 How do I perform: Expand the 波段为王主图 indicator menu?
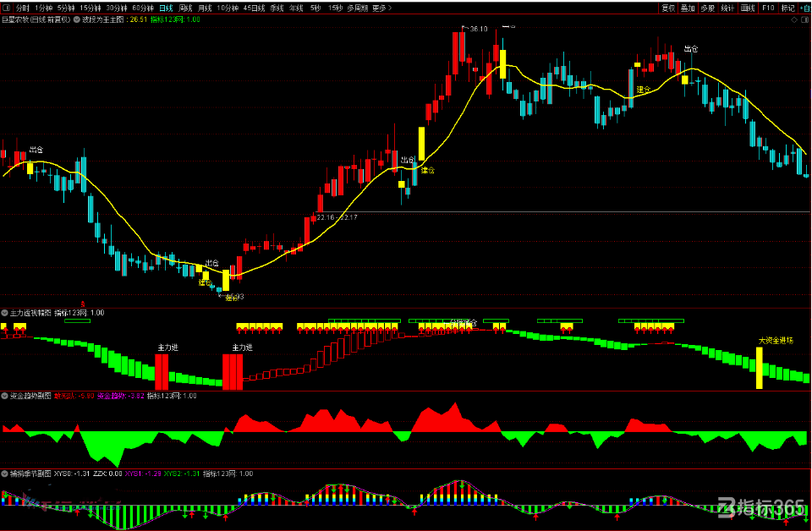coord(77,19)
